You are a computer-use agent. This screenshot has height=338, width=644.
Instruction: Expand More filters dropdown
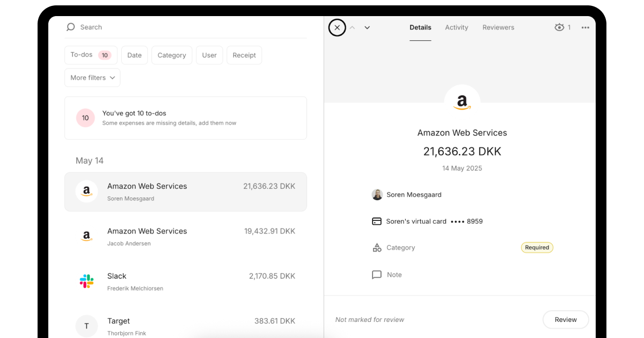[x=92, y=78]
